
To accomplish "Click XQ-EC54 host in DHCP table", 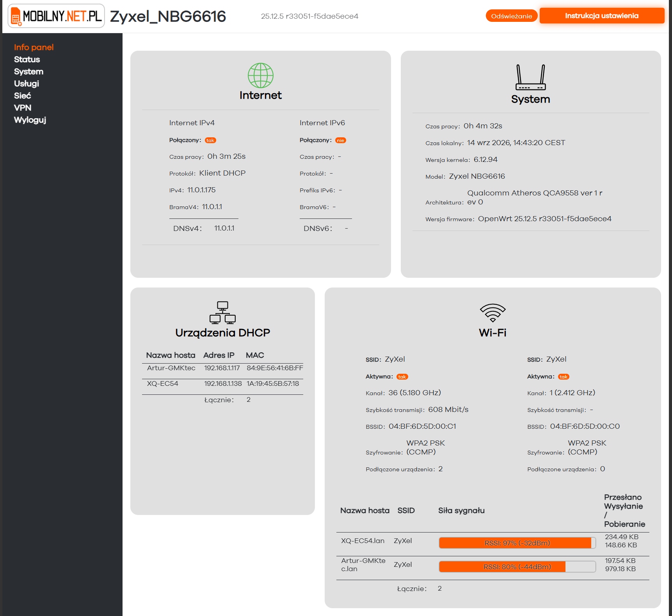I will (163, 383).
